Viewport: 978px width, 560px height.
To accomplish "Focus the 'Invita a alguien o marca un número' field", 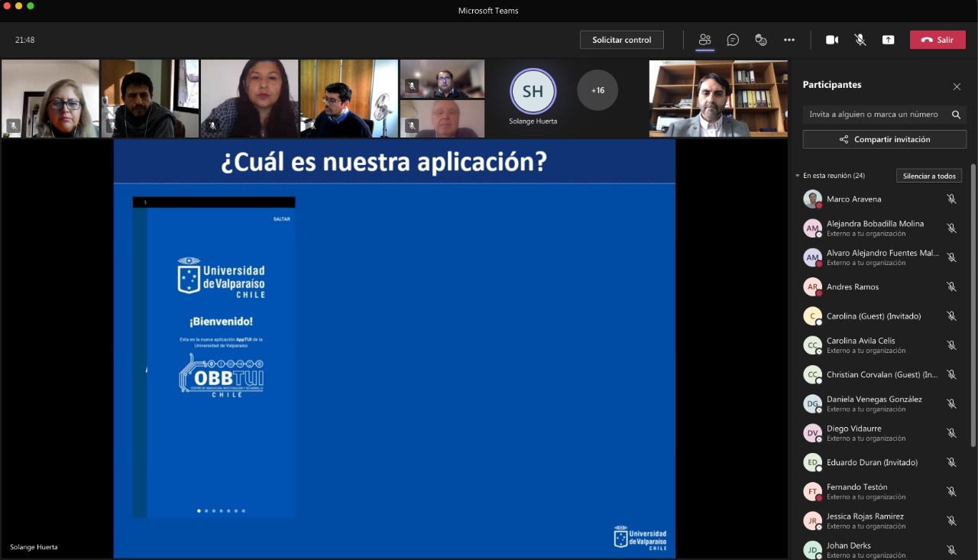I will click(x=885, y=115).
